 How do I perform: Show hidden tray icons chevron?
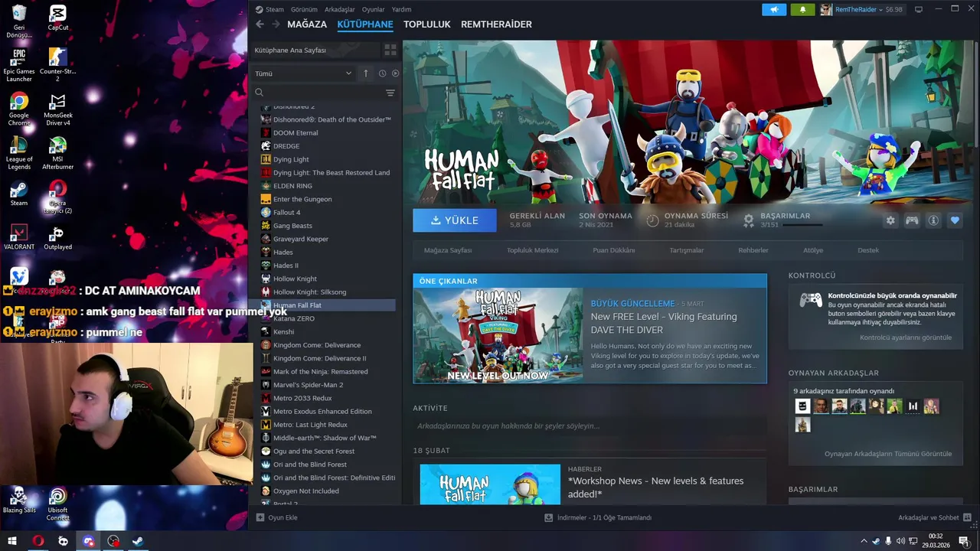pos(864,541)
